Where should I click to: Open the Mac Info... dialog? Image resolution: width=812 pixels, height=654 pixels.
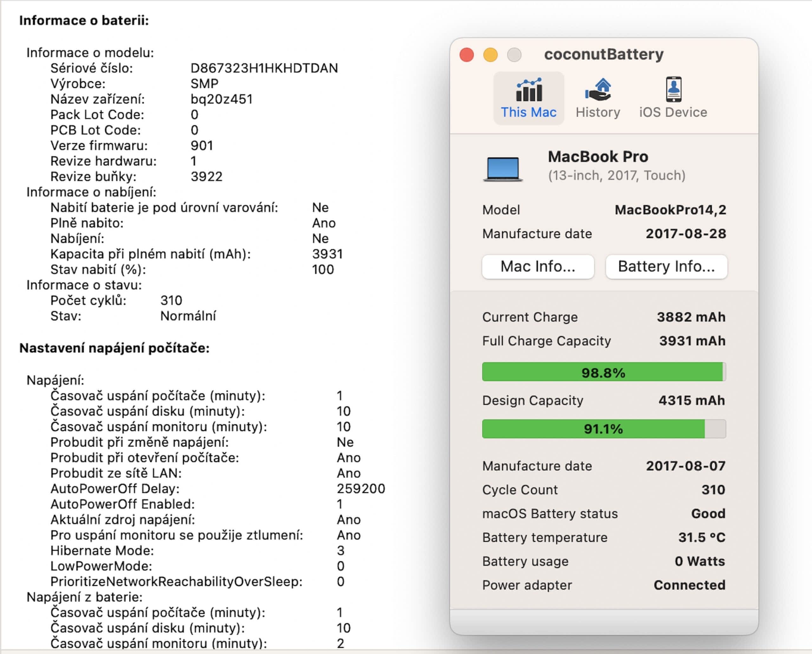click(x=538, y=267)
